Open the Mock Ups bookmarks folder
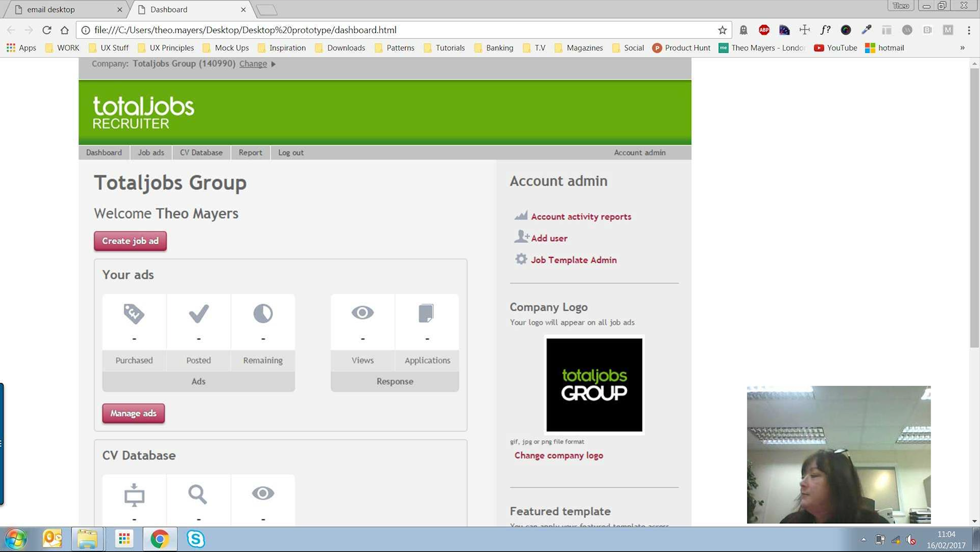The image size is (980, 552). point(226,48)
